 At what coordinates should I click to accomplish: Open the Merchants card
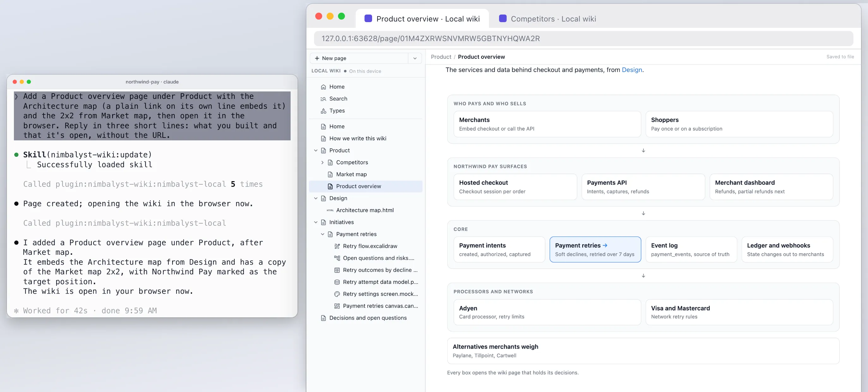click(x=547, y=124)
